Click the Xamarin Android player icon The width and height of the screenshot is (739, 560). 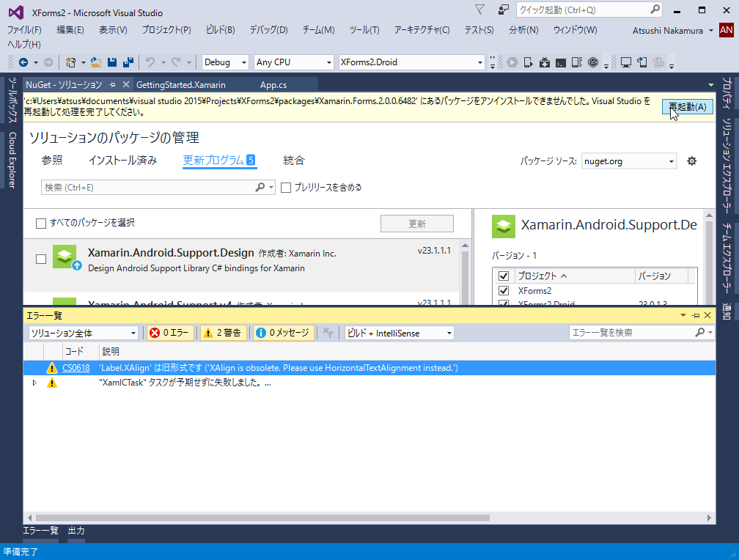click(x=593, y=62)
